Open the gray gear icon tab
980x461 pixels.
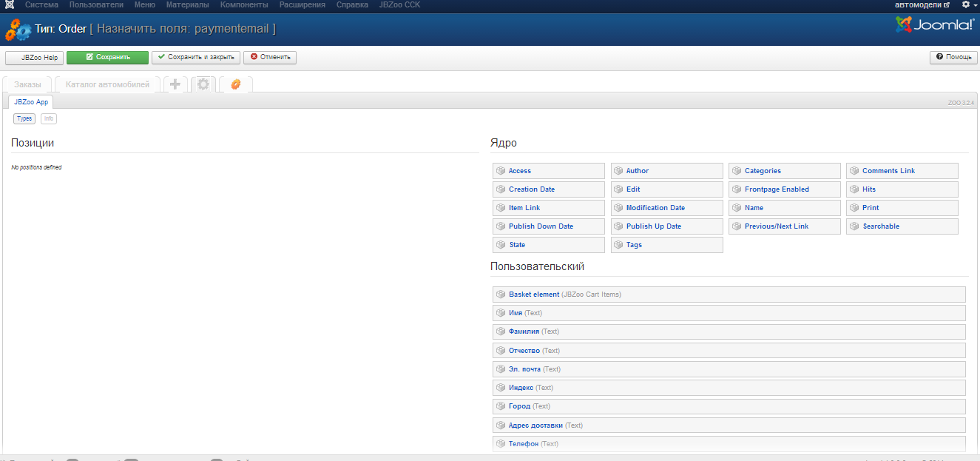(x=203, y=84)
